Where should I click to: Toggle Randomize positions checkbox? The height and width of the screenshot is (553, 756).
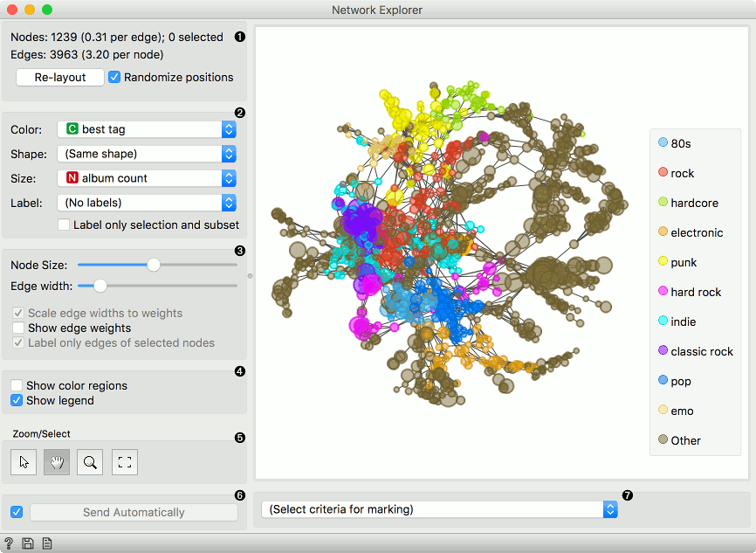(x=113, y=77)
